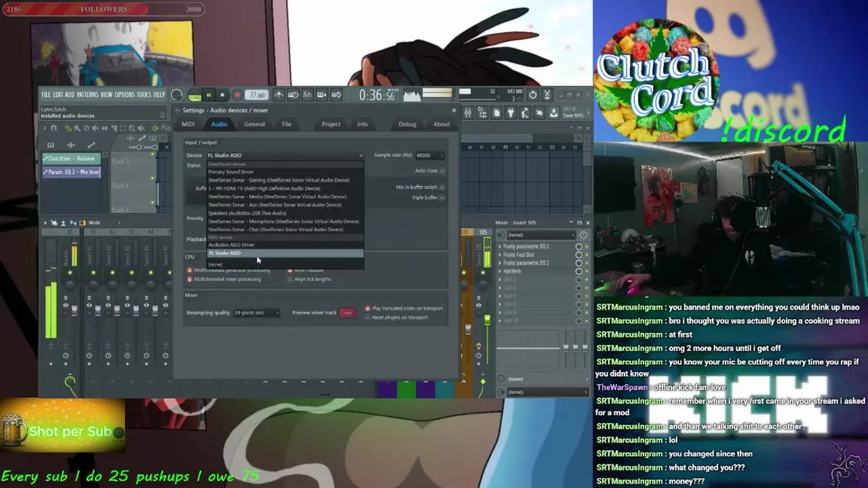Click the red record button
Screen dimensions: 868x488
237,96
